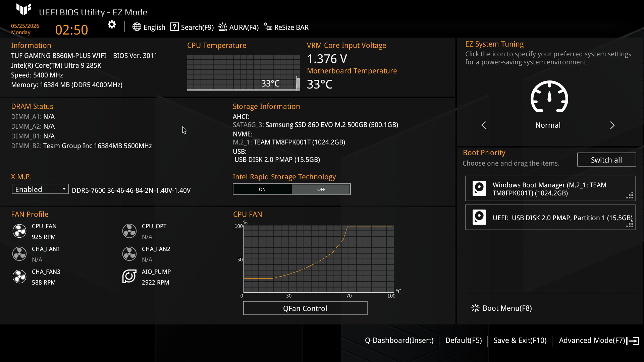Select the CHA_FAN1 fan icon

pyautogui.click(x=19, y=254)
